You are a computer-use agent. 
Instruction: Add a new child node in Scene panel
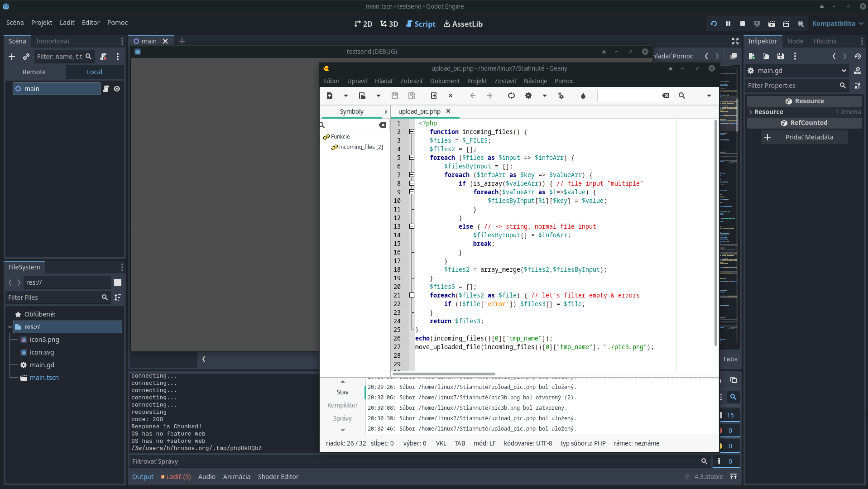[12, 57]
